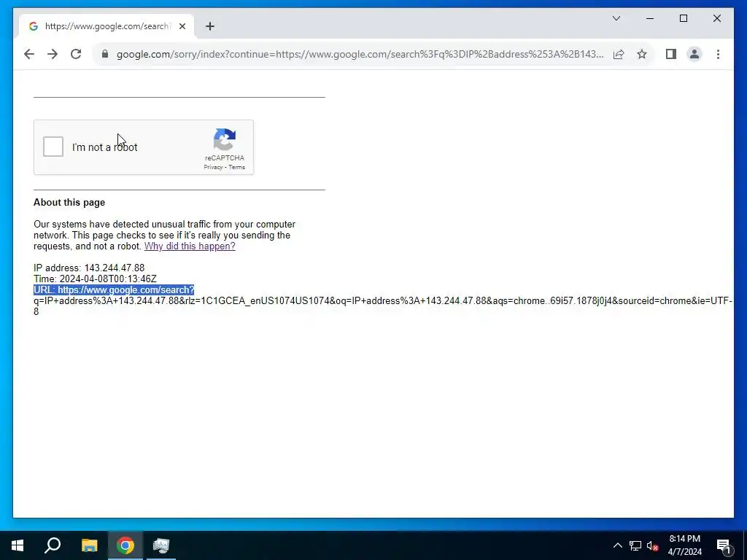Show hidden system tray icons

617,545
